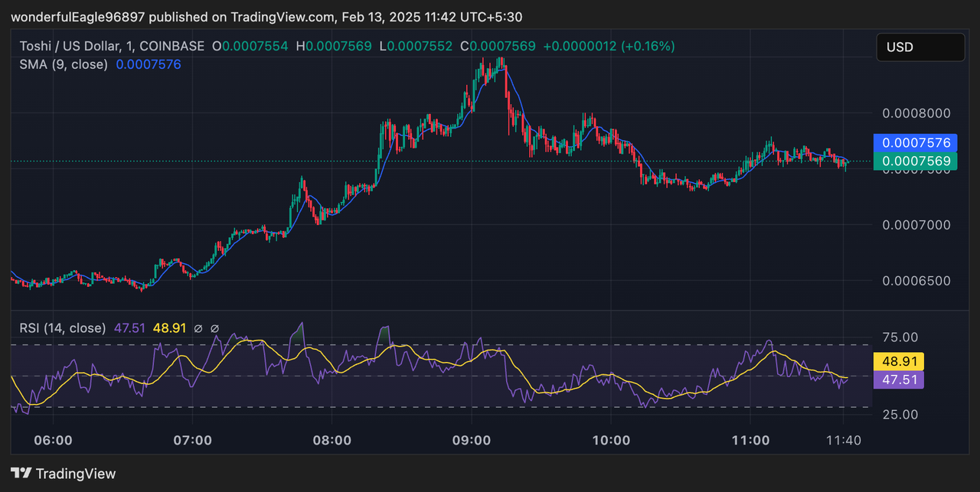
Task: Click the yellow 48.91 RSI scale label
Action: pyautogui.click(x=898, y=361)
